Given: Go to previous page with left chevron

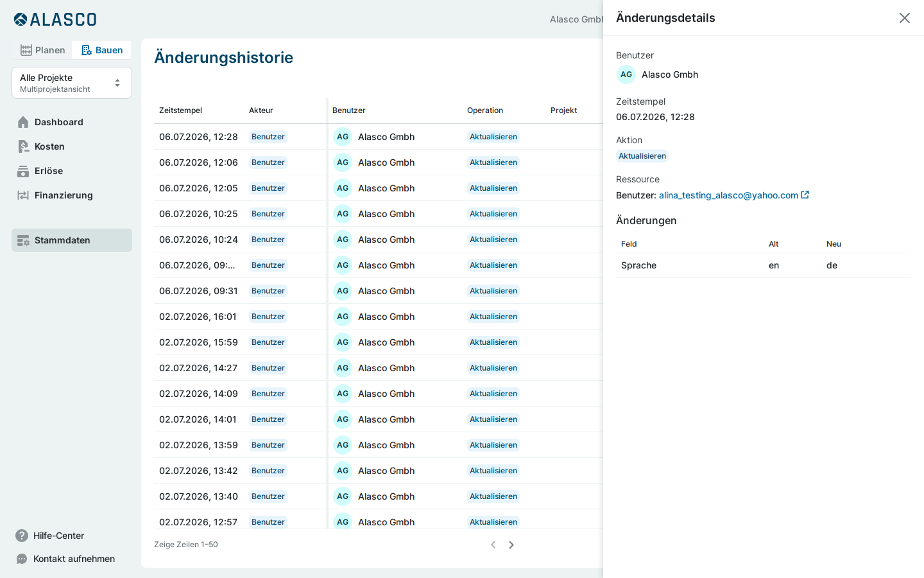Looking at the screenshot, I should pos(493,545).
